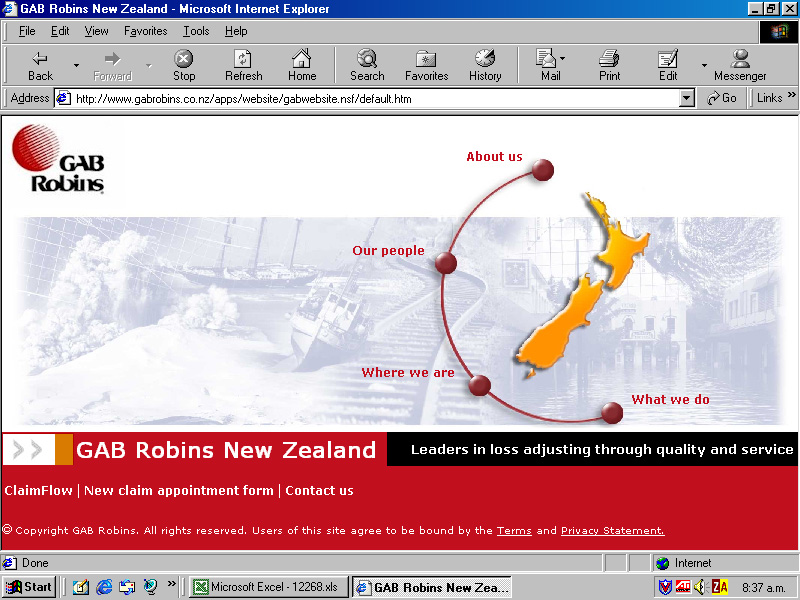Screen dimensions: 800x600
Task: Refresh the current page
Action: (243, 65)
